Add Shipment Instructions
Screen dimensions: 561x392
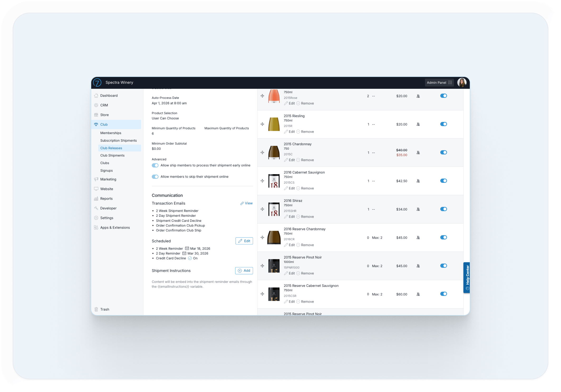click(244, 271)
